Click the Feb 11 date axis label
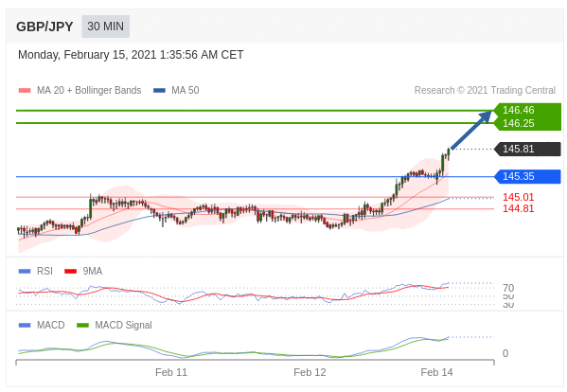The height and width of the screenshot is (392, 567). (171, 372)
